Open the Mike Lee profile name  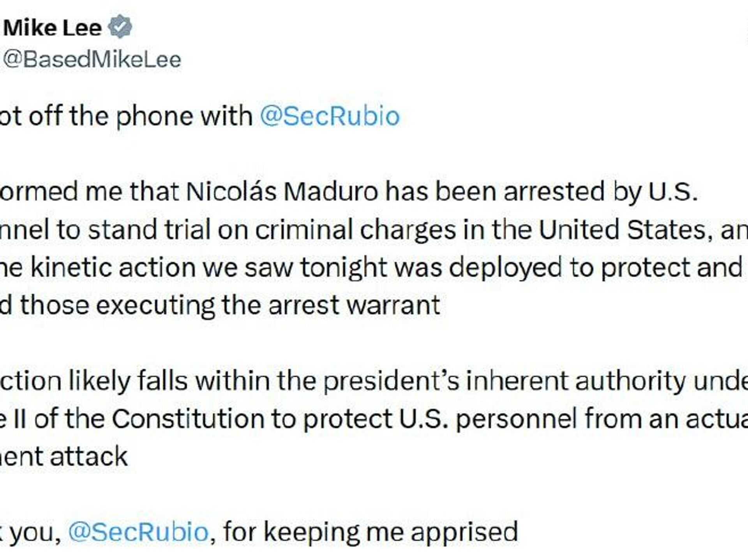52,28
